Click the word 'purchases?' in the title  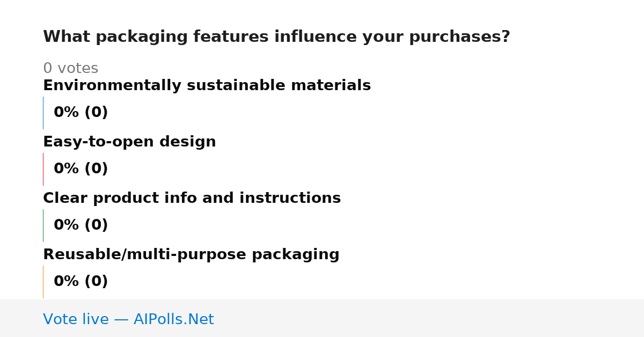click(459, 37)
